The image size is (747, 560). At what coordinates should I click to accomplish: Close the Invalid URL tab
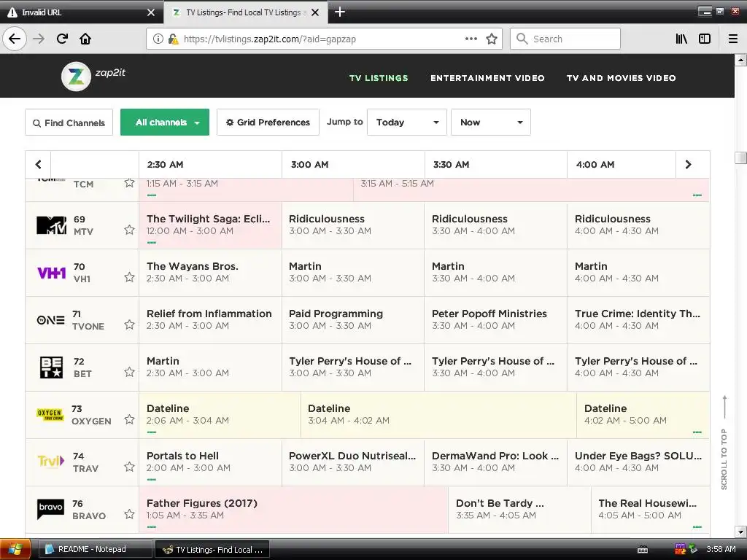click(151, 12)
